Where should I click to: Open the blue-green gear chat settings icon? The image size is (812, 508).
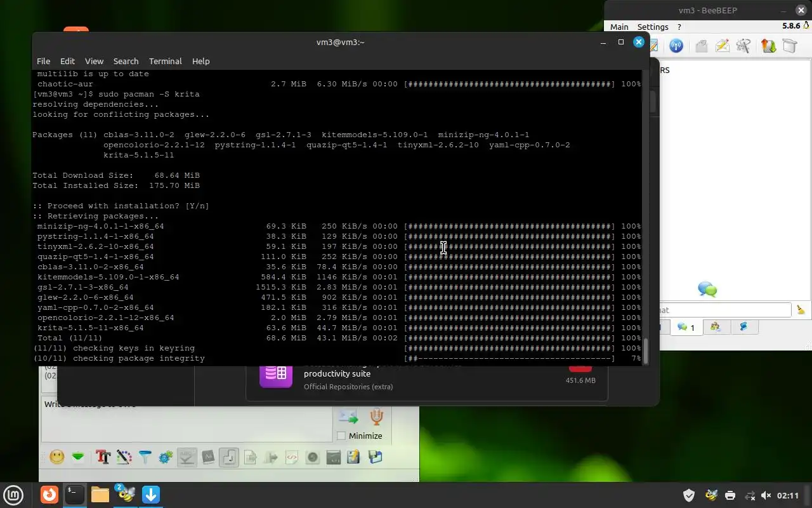166,457
